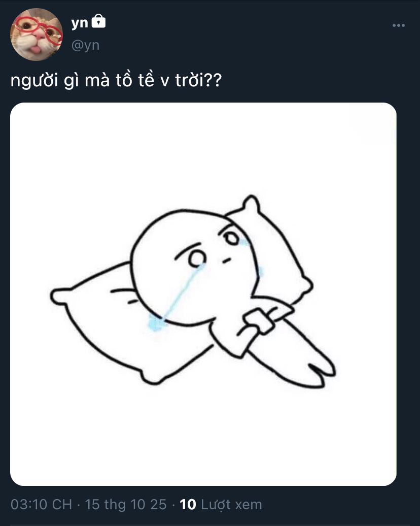420x526 pixels.
Task: Click the bold number 10 view count
Action: click(x=188, y=505)
